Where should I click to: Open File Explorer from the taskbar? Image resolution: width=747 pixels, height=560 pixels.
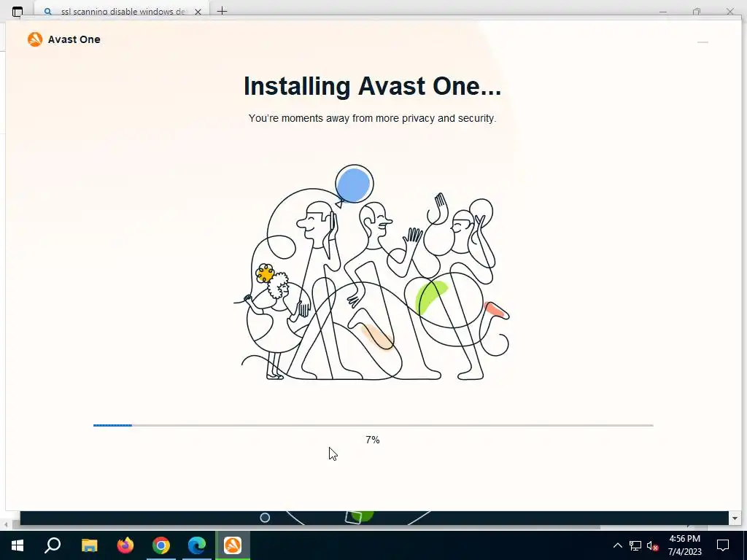click(x=89, y=545)
